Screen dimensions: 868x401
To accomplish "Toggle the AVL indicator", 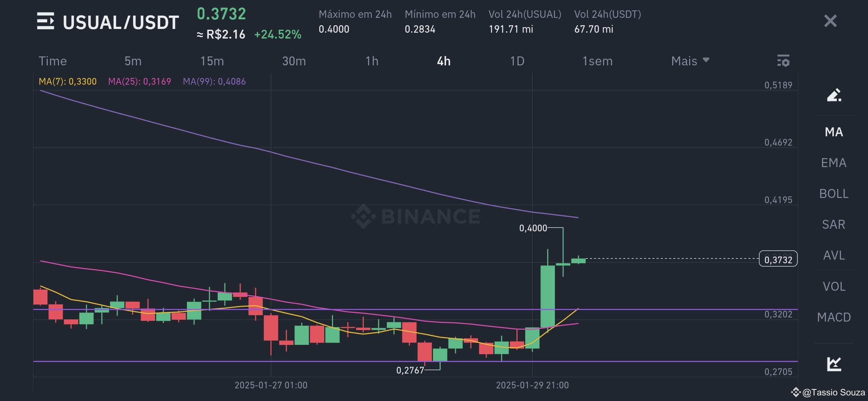I will coord(834,255).
